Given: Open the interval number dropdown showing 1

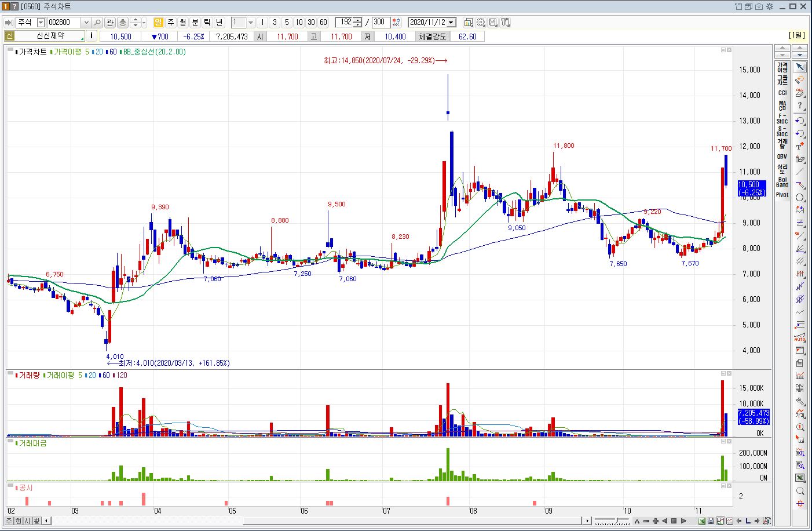Looking at the screenshot, I should tap(250, 22).
